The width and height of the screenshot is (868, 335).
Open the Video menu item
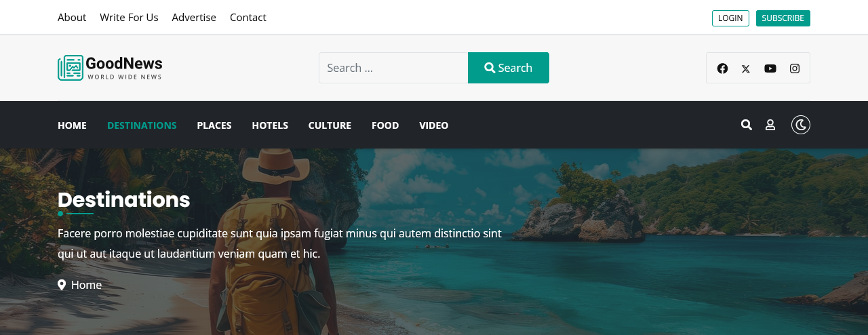tap(433, 125)
